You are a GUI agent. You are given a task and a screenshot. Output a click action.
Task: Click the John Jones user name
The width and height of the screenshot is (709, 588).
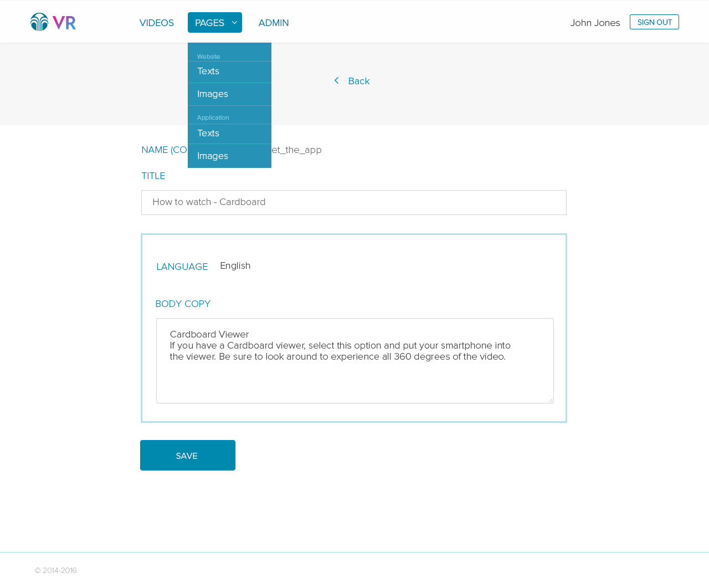(x=595, y=23)
